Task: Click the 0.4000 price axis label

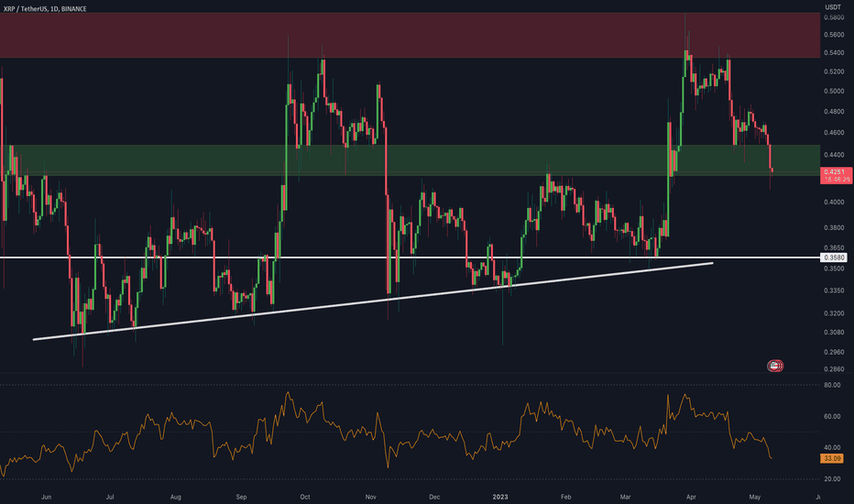Action: coord(834,203)
